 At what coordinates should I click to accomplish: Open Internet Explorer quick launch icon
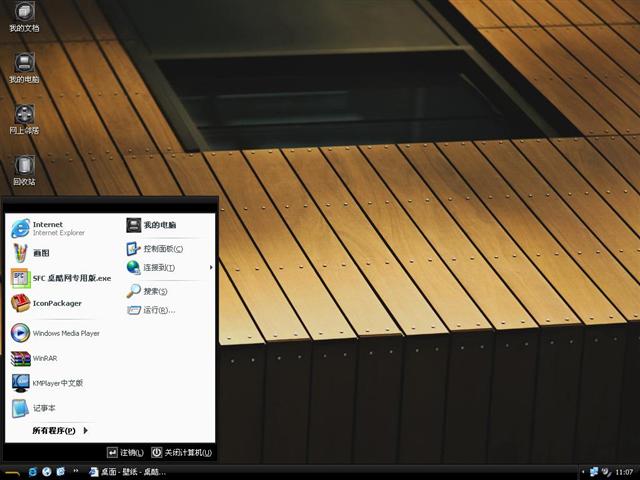(33, 472)
